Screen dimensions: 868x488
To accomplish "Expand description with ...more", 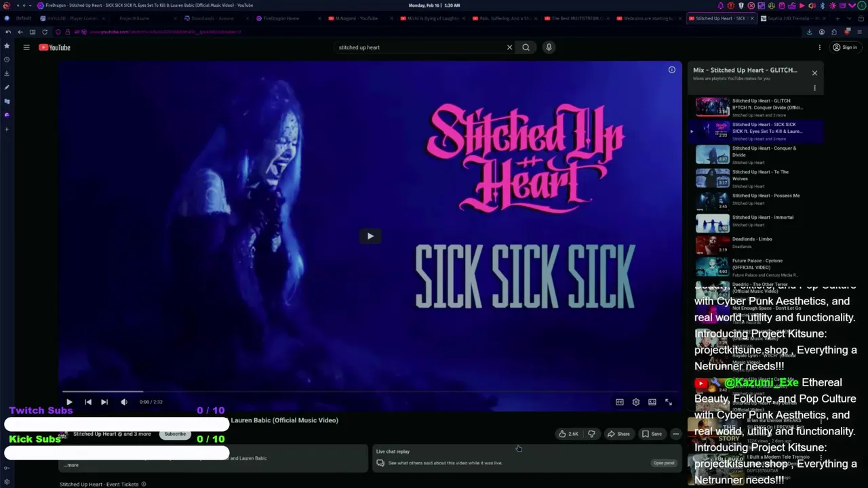I will (x=71, y=465).
